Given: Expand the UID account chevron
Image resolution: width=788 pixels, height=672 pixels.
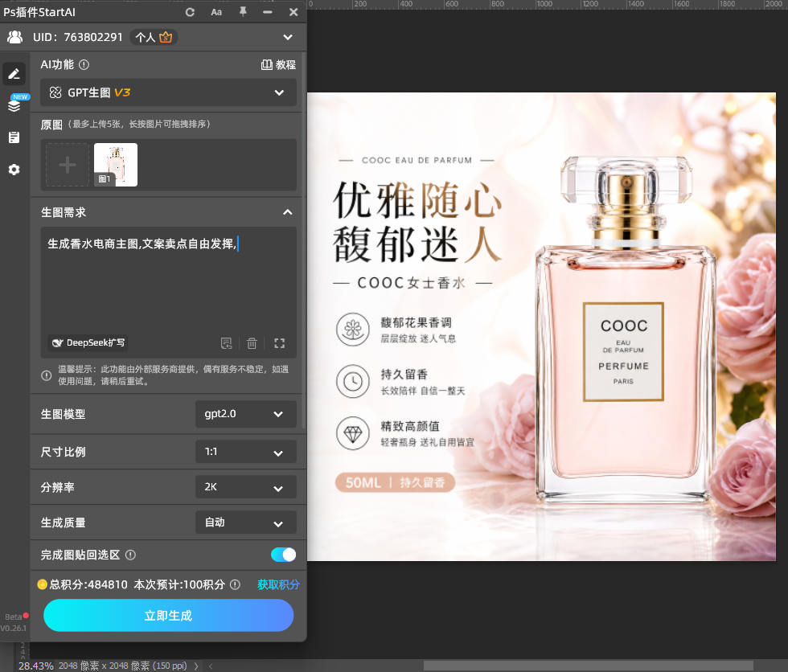Looking at the screenshot, I should tap(288, 37).
